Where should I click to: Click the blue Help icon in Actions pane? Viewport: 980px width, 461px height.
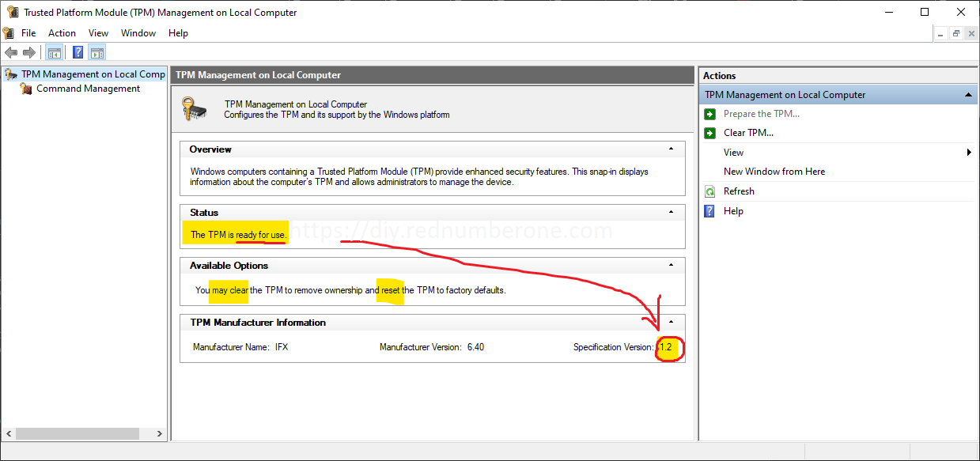pyautogui.click(x=709, y=211)
